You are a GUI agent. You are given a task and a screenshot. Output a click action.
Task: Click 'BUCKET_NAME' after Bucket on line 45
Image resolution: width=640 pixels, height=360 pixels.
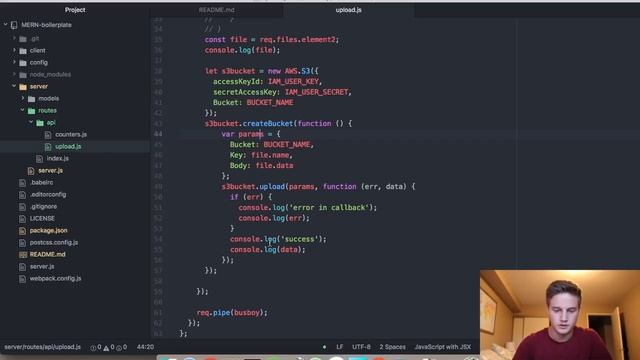point(287,144)
